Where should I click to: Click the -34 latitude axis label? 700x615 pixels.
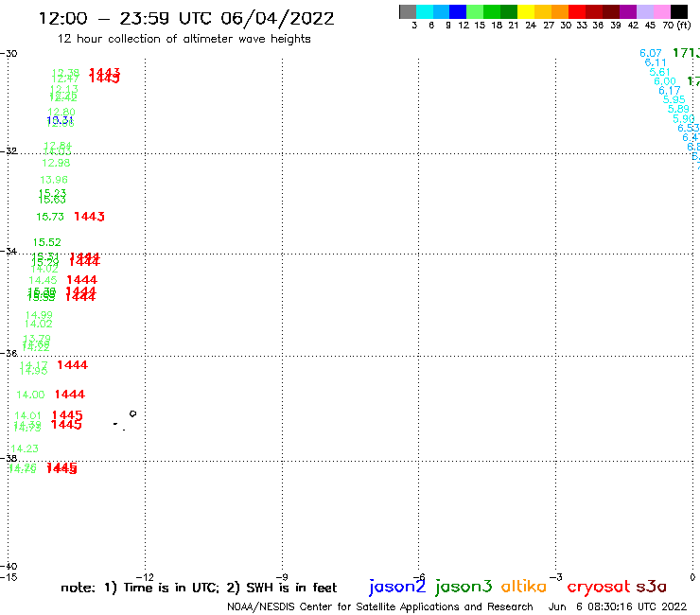[9, 251]
